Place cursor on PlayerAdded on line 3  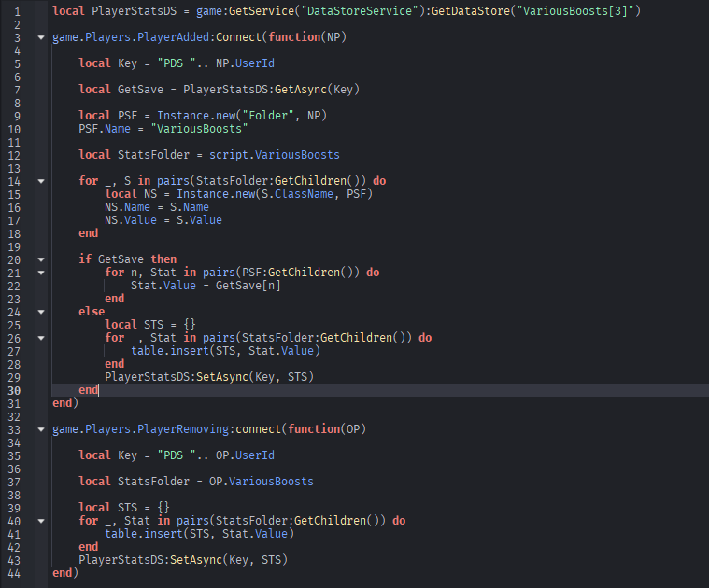click(x=173, y=37)
